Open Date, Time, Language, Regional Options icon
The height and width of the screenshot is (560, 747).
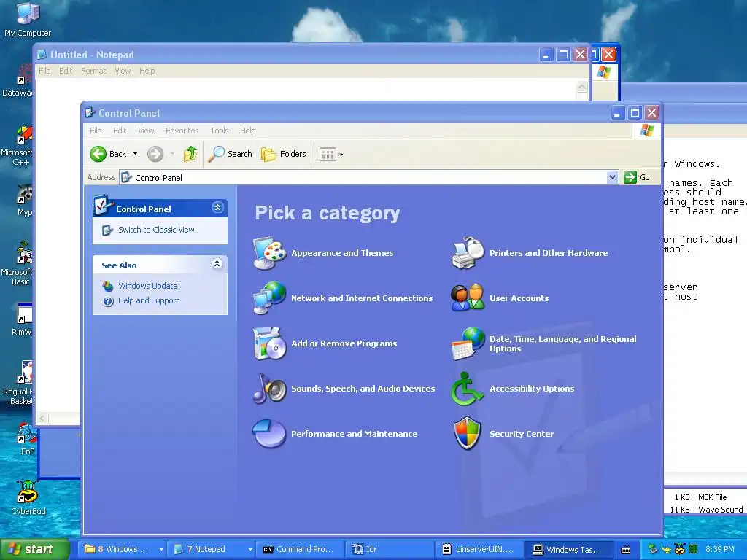[x=468, y=343]
